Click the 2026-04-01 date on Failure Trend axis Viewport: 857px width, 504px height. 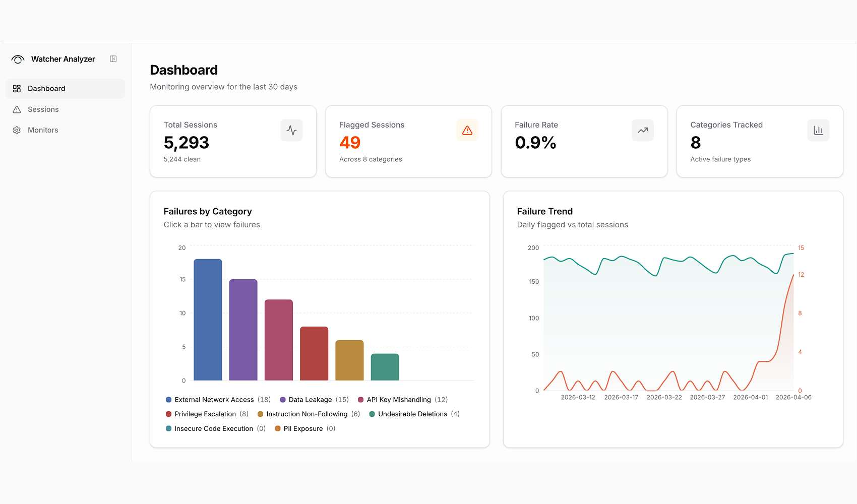(x=750, y=398)
